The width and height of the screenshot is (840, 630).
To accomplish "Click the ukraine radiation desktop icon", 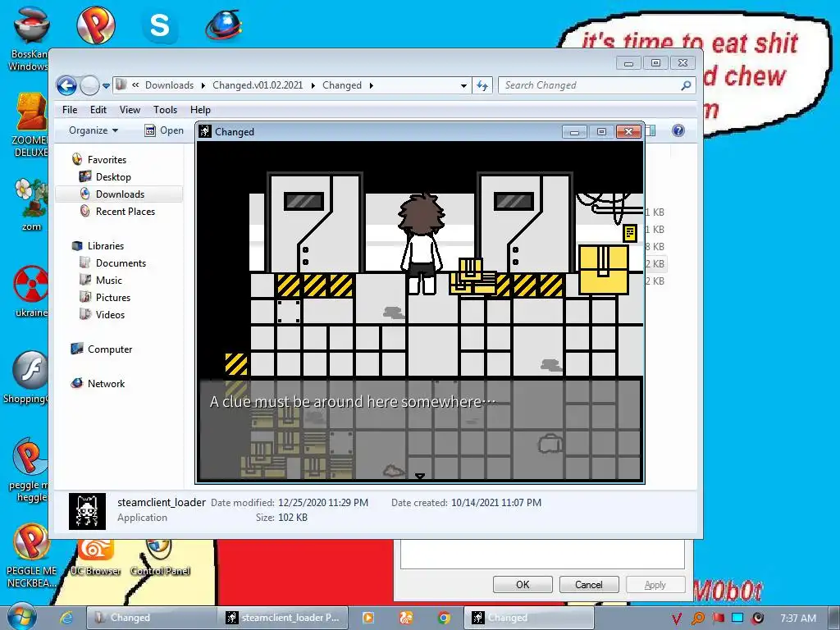I will (30, 292).
